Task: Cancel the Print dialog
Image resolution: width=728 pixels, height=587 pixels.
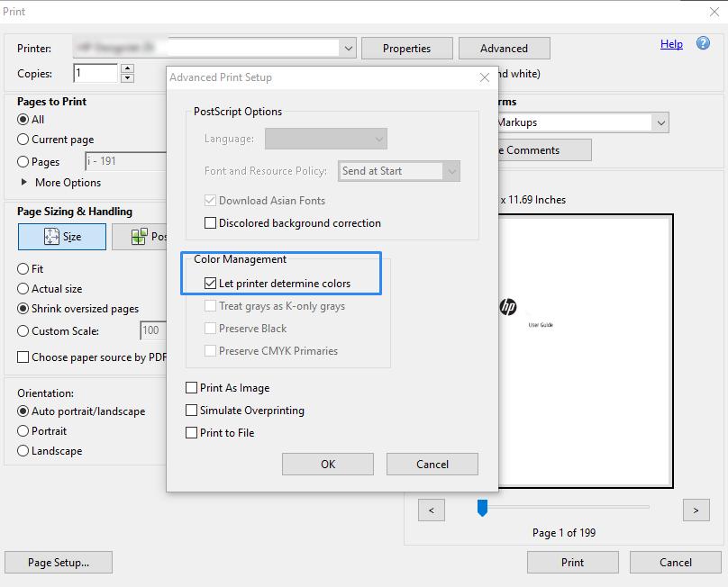Action: point(676,563)
